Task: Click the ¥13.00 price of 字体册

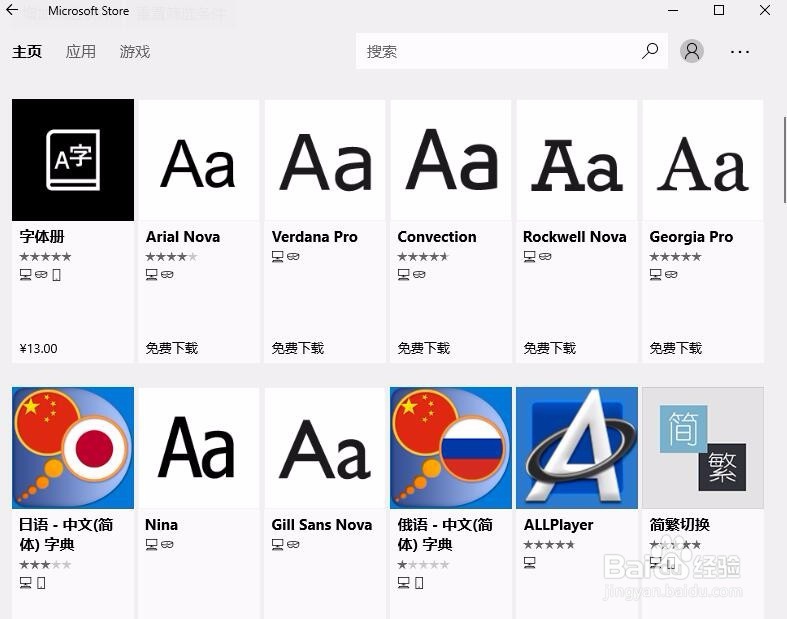Action: (x=39, y=348)
